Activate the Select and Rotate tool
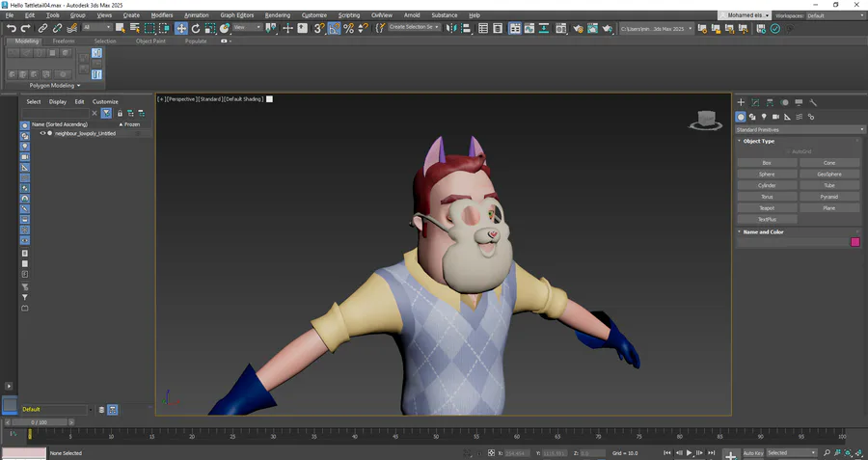868x460 pixels. coord(196,28)
